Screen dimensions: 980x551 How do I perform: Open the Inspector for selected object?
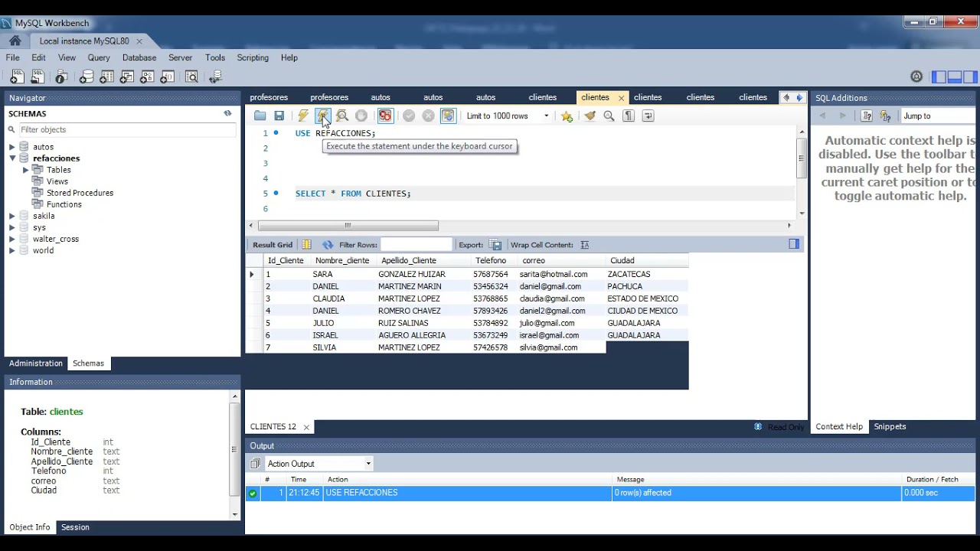(61, 77)
